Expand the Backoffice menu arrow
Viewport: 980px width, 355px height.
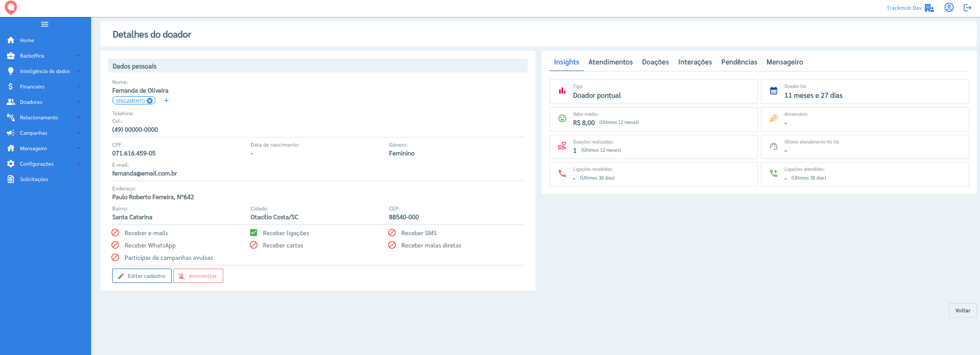coord(79,56)
